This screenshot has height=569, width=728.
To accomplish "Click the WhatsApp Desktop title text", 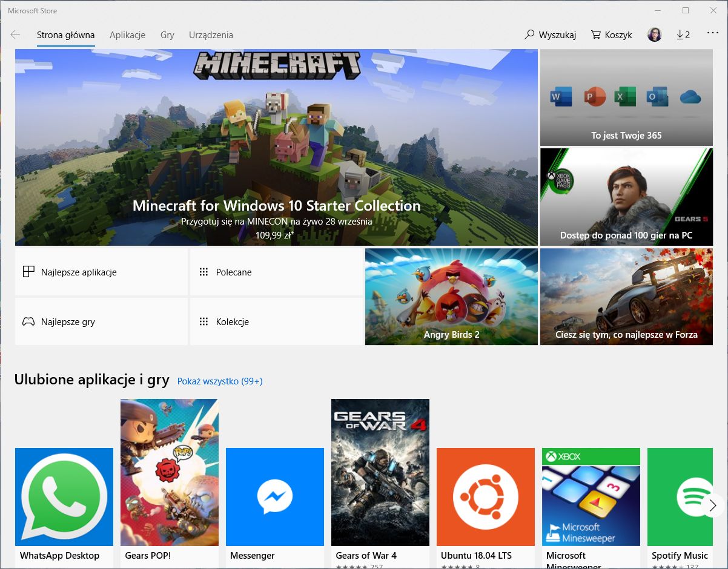I will click(59, 555).
